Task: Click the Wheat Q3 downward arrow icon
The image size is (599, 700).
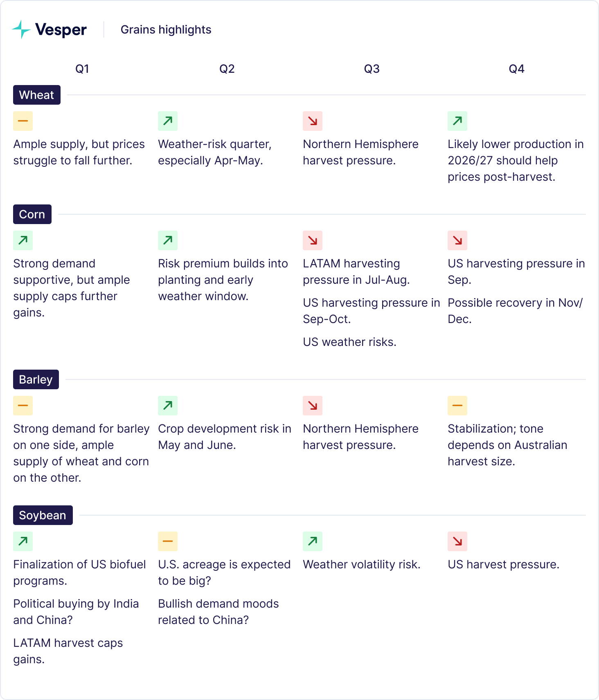Action: pos(313,121)
